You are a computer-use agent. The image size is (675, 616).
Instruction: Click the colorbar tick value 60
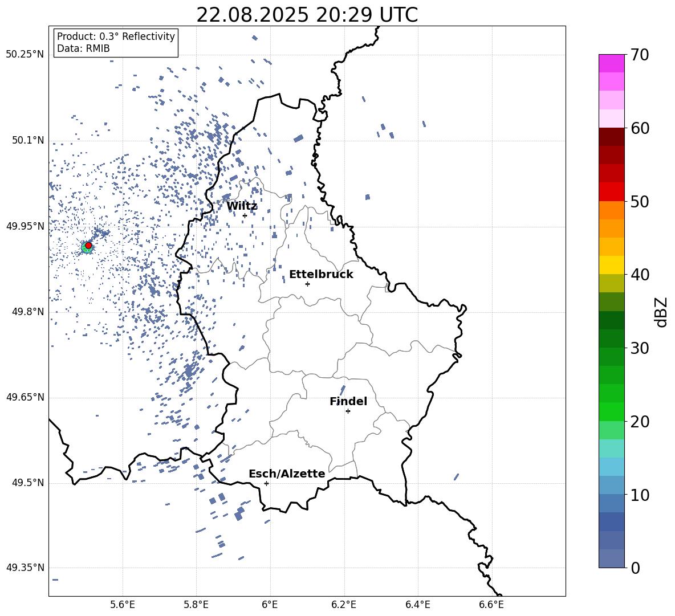(640, 128)
